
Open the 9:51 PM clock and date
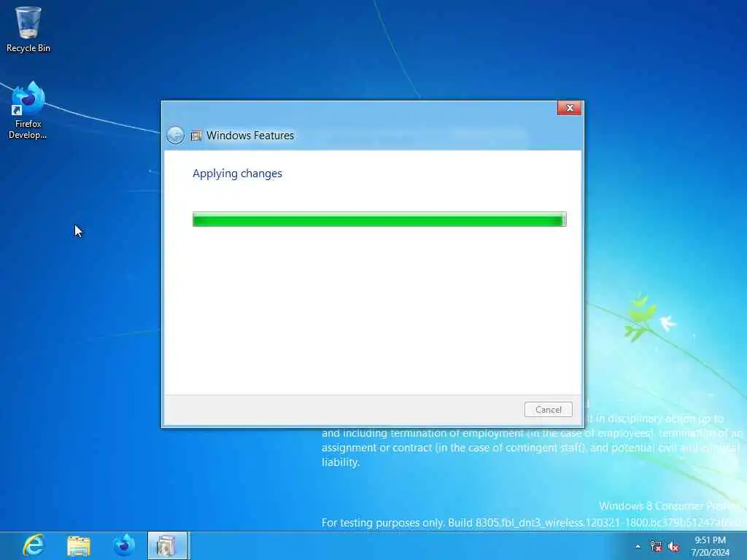pos(711,546)
